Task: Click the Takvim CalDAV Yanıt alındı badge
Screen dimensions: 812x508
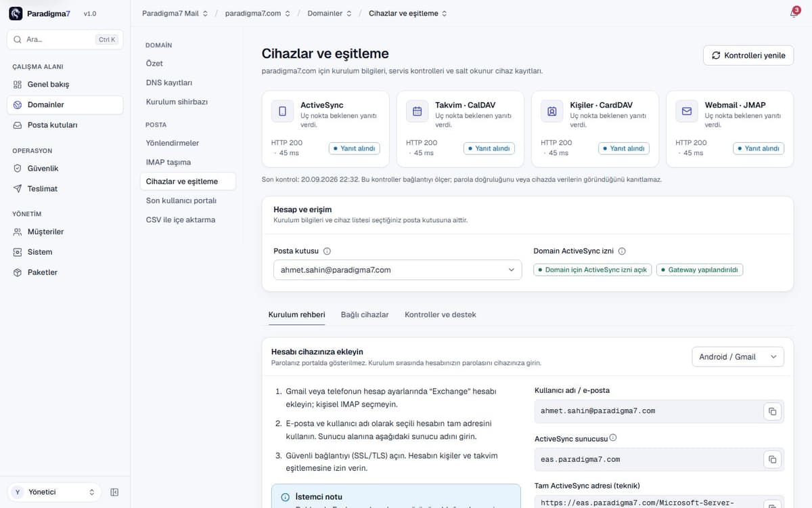Action: pyautogui.click(x=489, y=148)
